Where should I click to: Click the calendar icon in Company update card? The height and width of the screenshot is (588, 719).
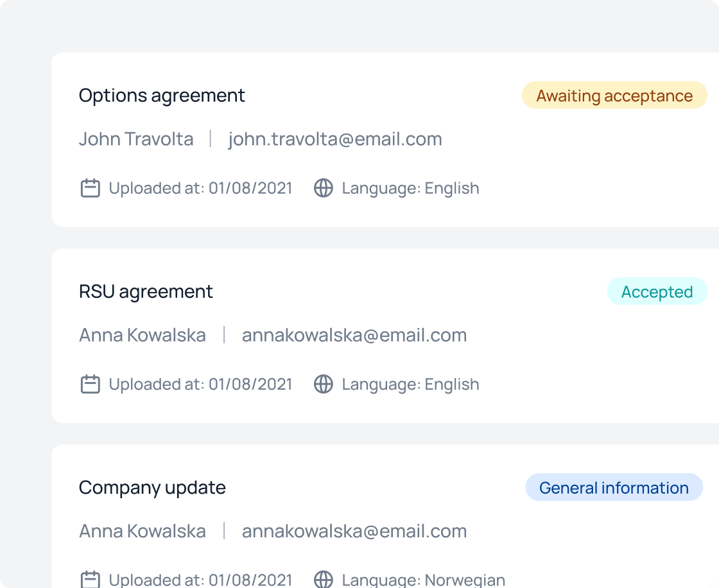91,579
